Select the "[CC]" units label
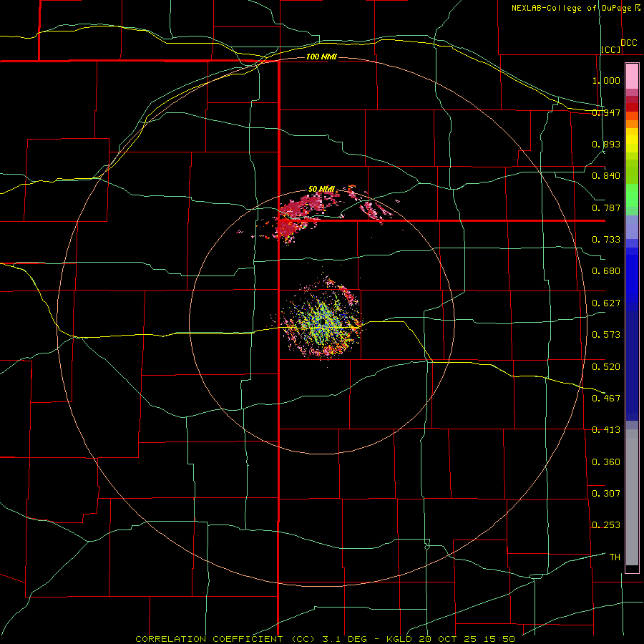This screenshot has width=644, height=644. [x=611, y=49]
